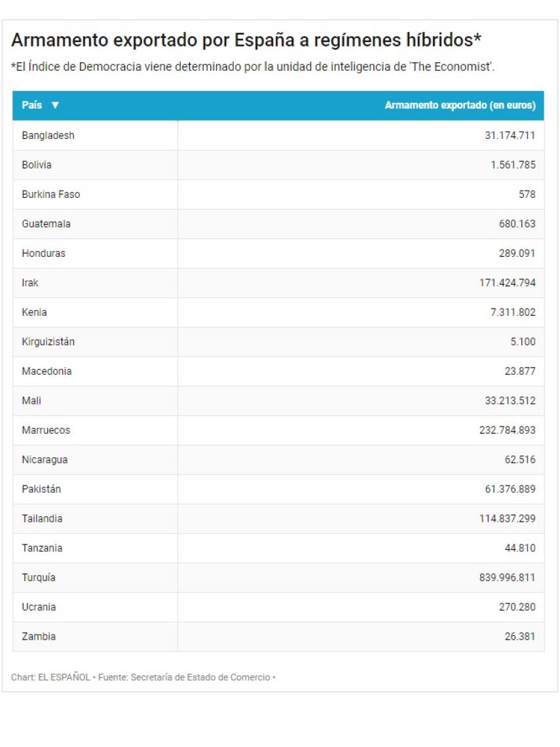Click the Marruecos country cell
Viewport: 560px width, 747px height.
(46, 431)
